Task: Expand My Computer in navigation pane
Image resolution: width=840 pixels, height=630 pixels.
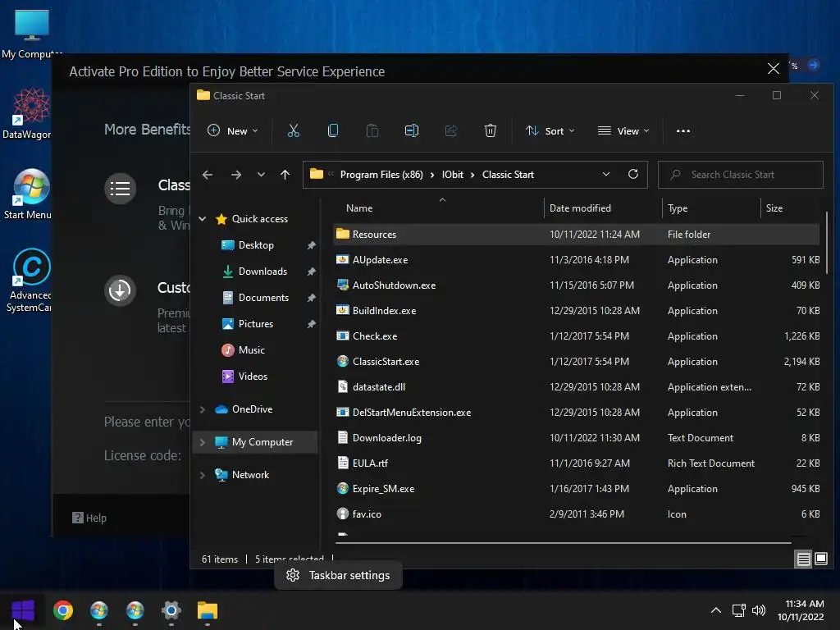Action: click(x=203, y=442)
